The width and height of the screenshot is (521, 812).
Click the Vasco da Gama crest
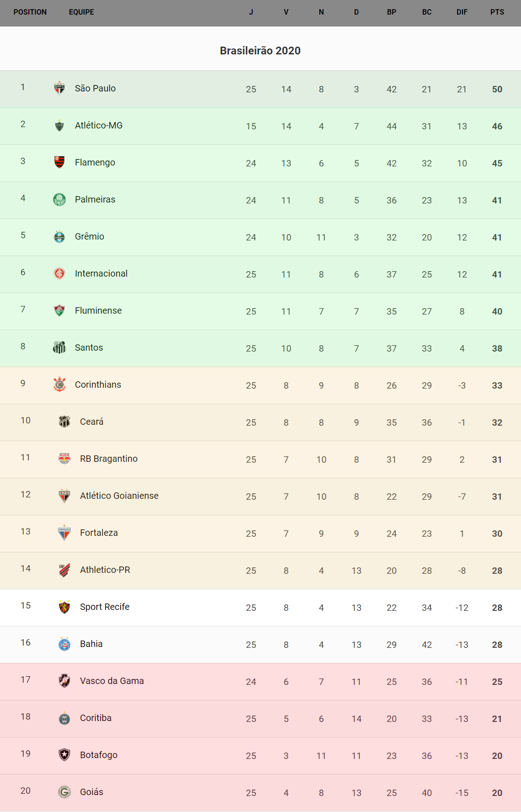click(x=64, y=681)
